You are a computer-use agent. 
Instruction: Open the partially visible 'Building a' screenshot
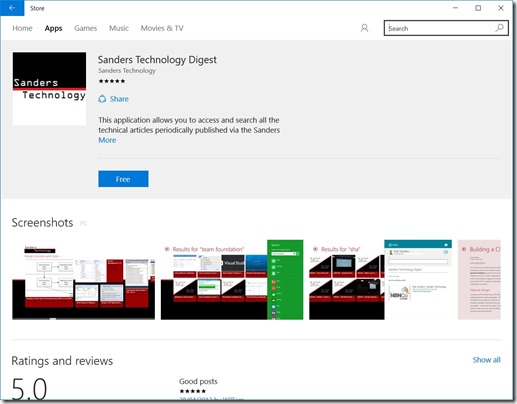point(479,280)
